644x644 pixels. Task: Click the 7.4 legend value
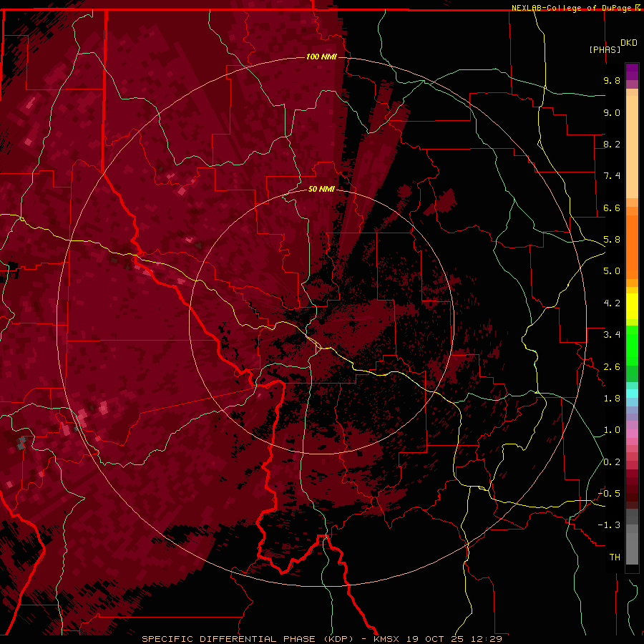tap(612, 176)
